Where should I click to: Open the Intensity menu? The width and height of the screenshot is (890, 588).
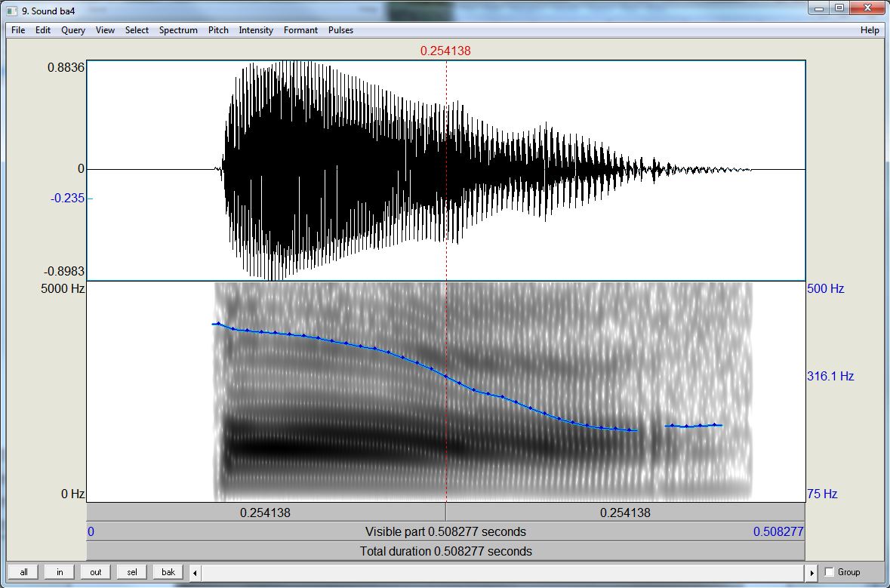(x=256, y=30)
